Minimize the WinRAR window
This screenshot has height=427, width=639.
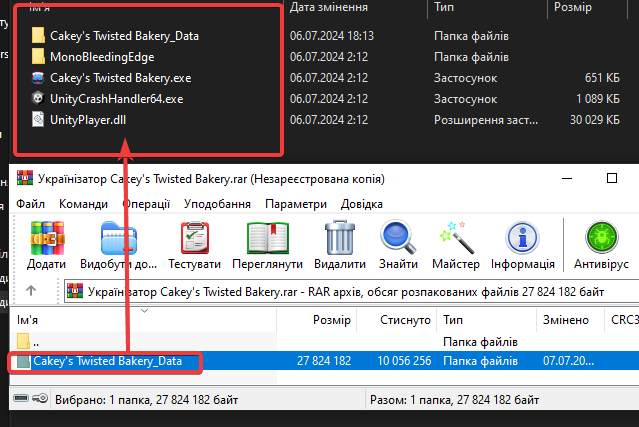pos(567,178)
